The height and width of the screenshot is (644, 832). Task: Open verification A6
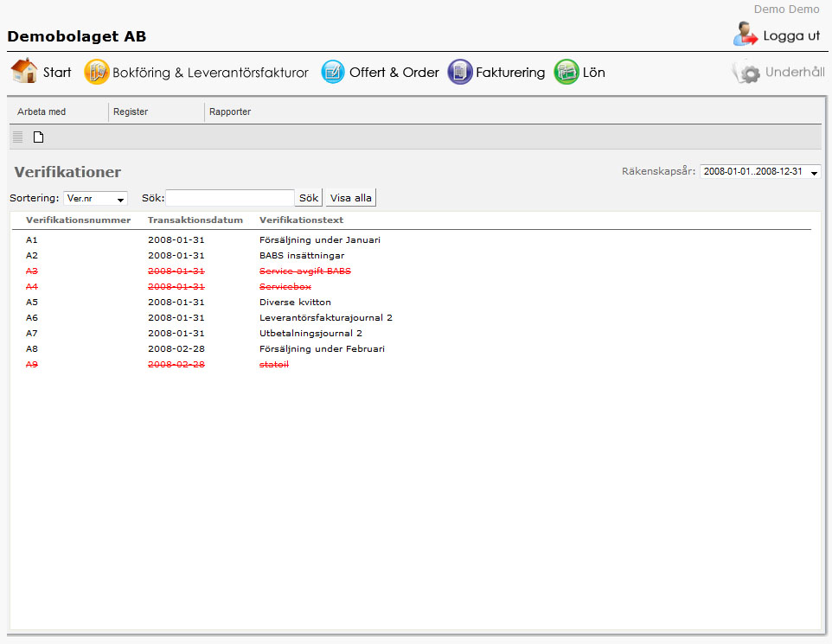click(x=32, y=318)
